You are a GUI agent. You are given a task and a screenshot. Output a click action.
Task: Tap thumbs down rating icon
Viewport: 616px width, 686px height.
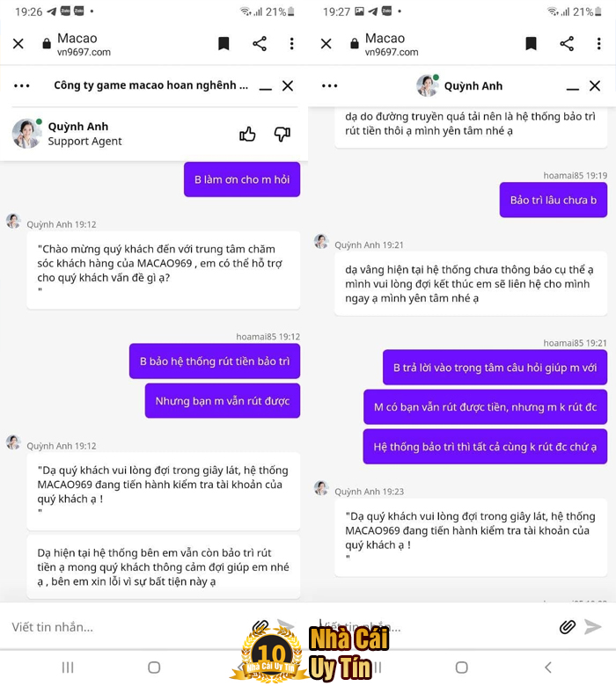click(282, 134)
